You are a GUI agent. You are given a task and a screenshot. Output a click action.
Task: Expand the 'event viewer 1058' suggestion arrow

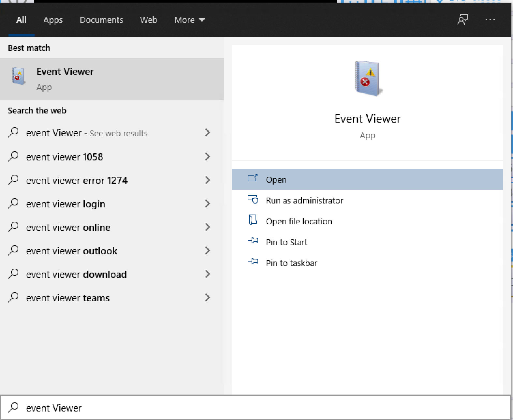(x=208, y=157)
